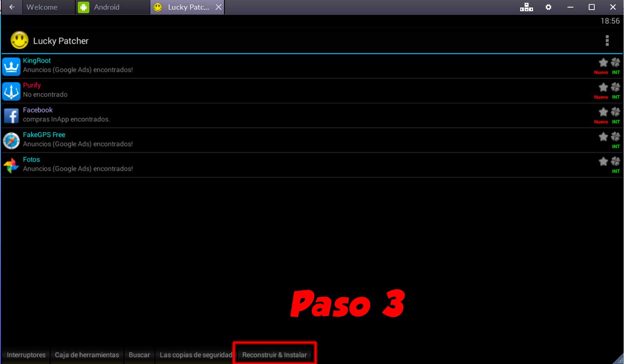Click the clover icon in Purify row
Viewport: 624px width, 364px height.
pyautogui.click(x=616, y=87)
